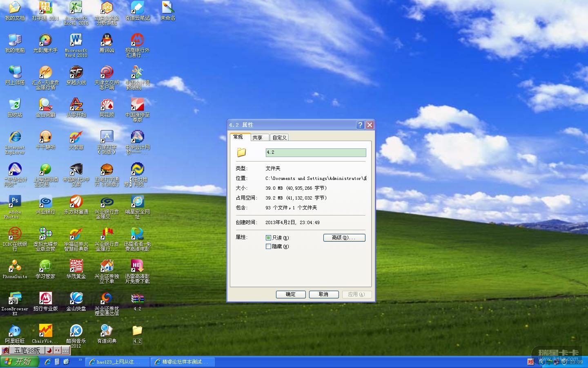Select the Microsoft Excel 2010 shortcut
Image resolution: width=588 pixels, height=368 pixels.
(x=76, y=8)
